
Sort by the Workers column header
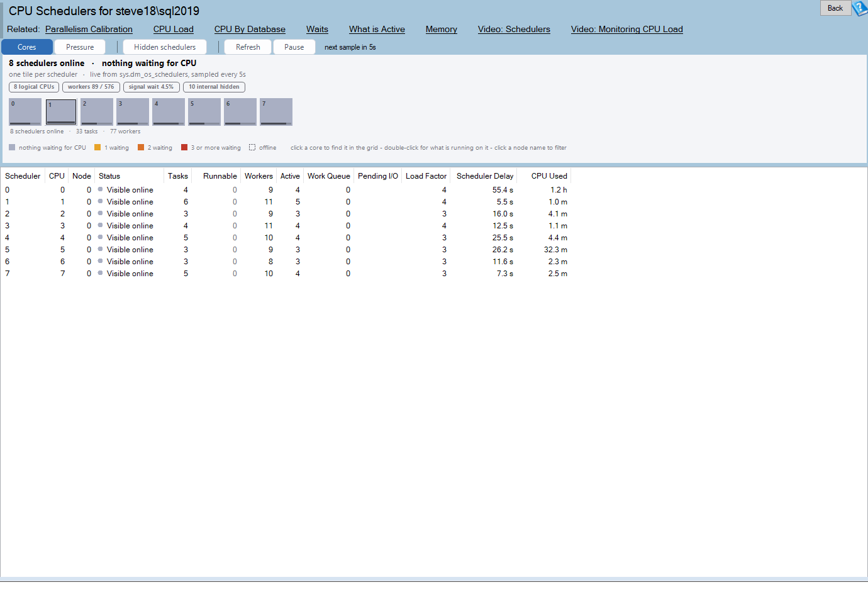pos(259,176)
